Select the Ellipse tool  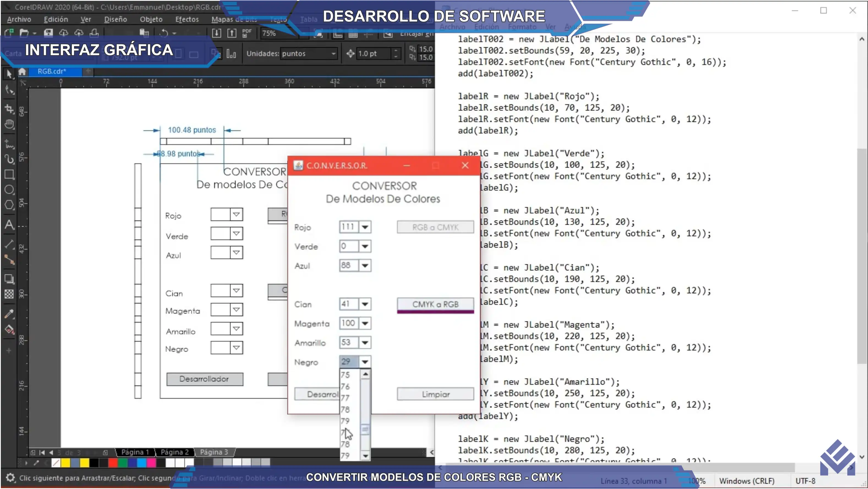pyautogui.click(x=9, y=189)
